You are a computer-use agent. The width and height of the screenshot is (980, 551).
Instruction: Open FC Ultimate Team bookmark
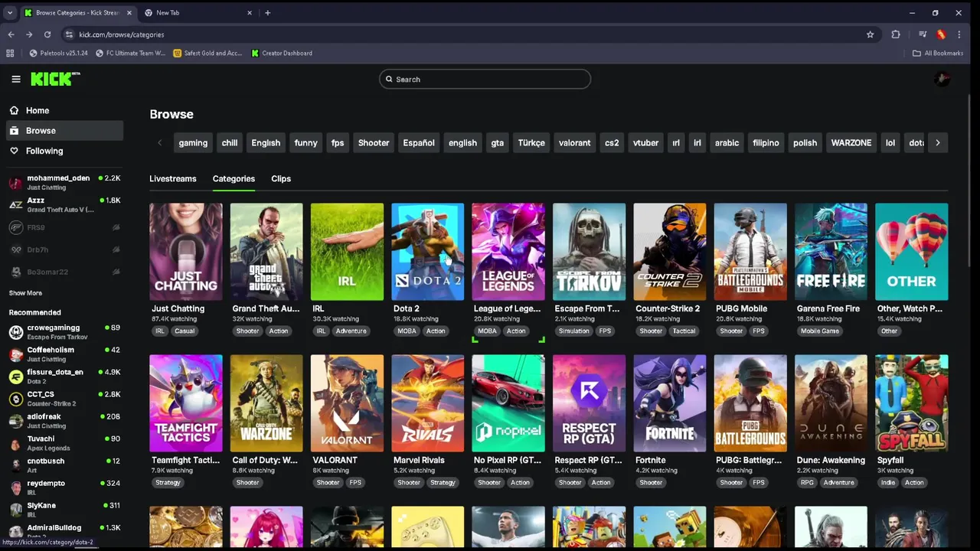pyautogui.click(x=130, y=53)
